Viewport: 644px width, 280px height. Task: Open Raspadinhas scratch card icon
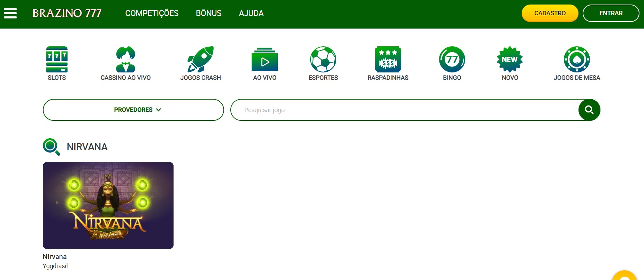(x=388, y=59)
